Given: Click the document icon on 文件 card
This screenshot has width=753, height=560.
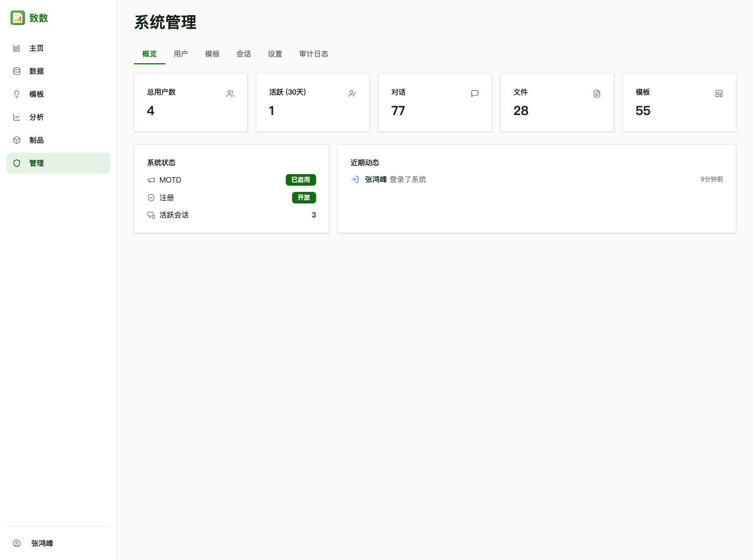Looking at the screenshot, I should click(597, 94).
